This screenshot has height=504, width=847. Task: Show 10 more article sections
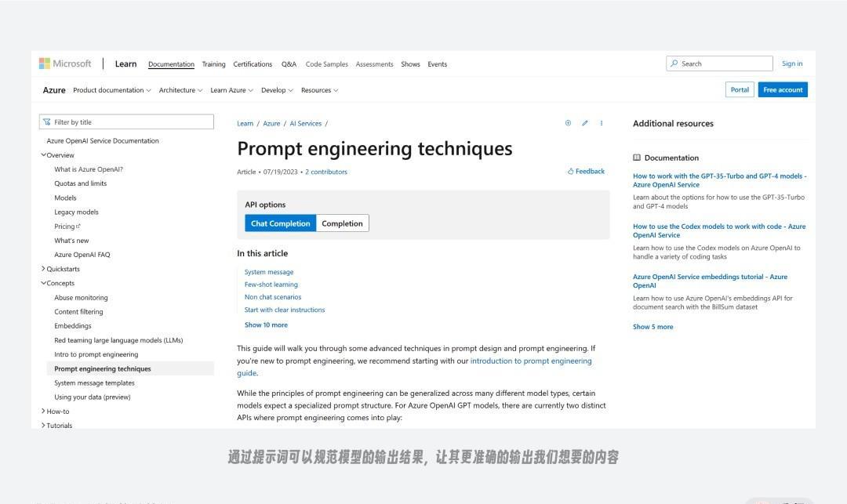click(x=266, y=325)
